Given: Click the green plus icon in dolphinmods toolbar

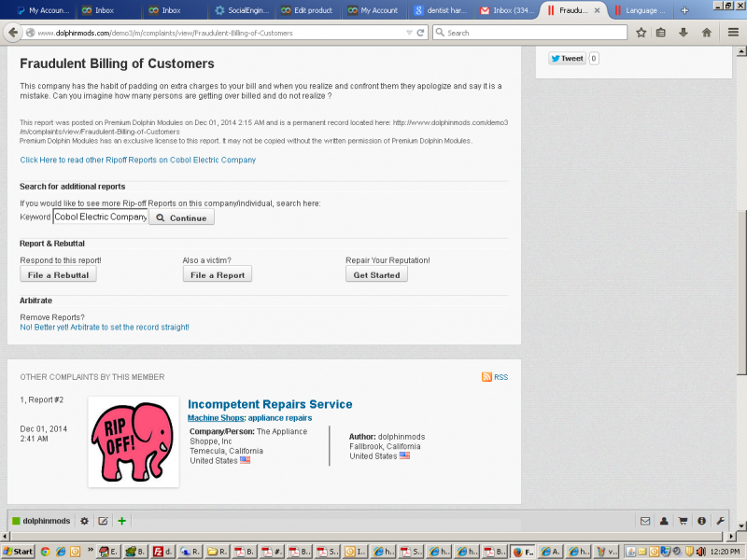Looking at the screenshot, I should pos(122,521).
